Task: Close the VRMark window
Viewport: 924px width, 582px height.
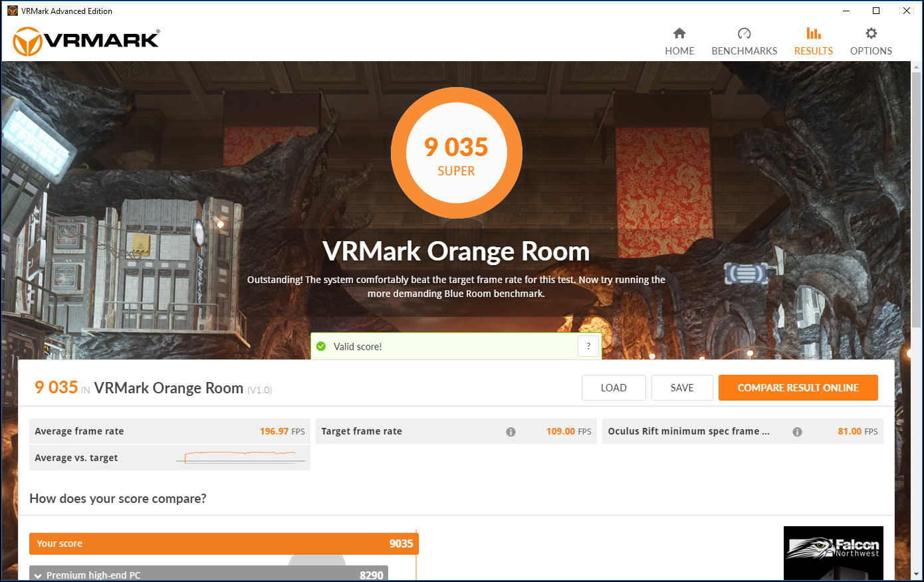Action: pyautogui.click(x=907, y=11)
